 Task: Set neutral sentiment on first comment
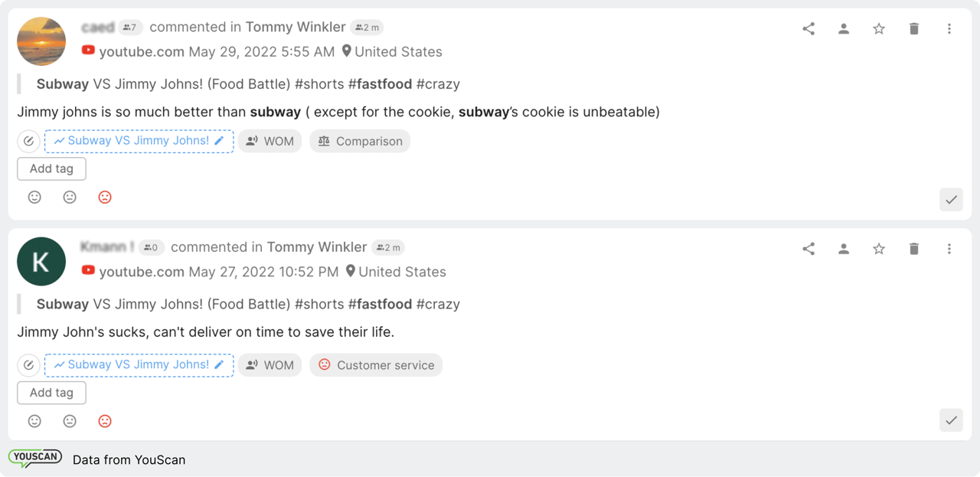click(70, 198)
